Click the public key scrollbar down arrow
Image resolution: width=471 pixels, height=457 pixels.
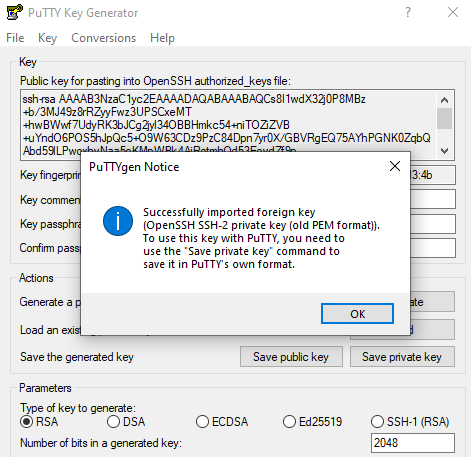pos(444,151)
